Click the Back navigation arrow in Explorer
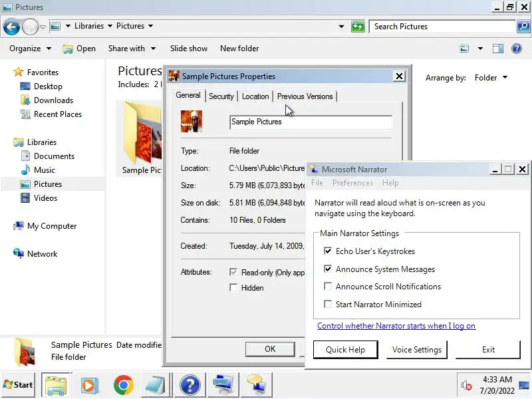 11,27
